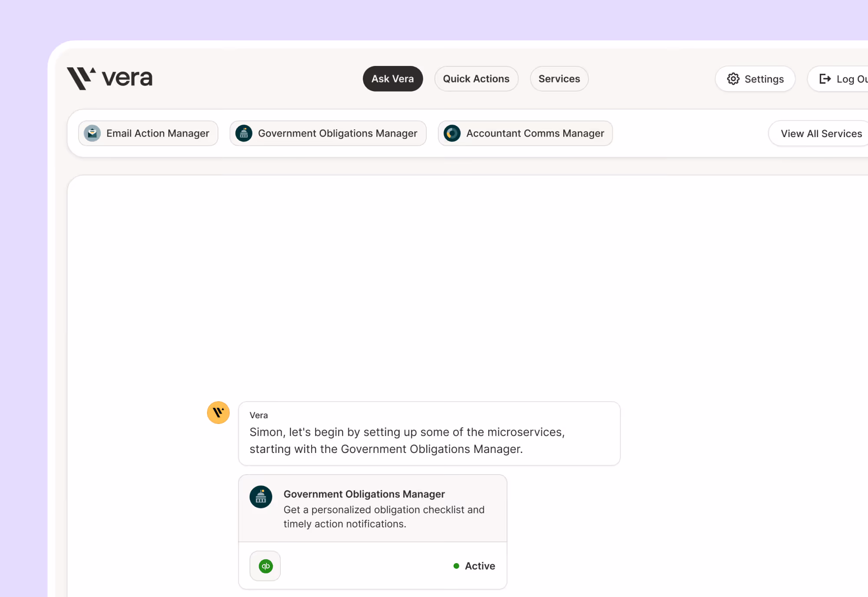The image size is (868, 597).
Task: Click the Government Obligations Manager chip icon
Action: click(244, 133)
